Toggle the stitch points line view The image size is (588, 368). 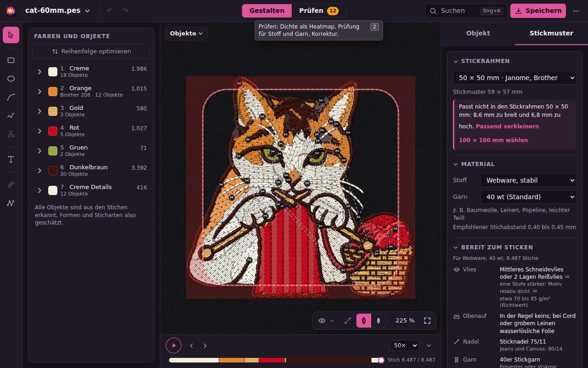(348, 321)
